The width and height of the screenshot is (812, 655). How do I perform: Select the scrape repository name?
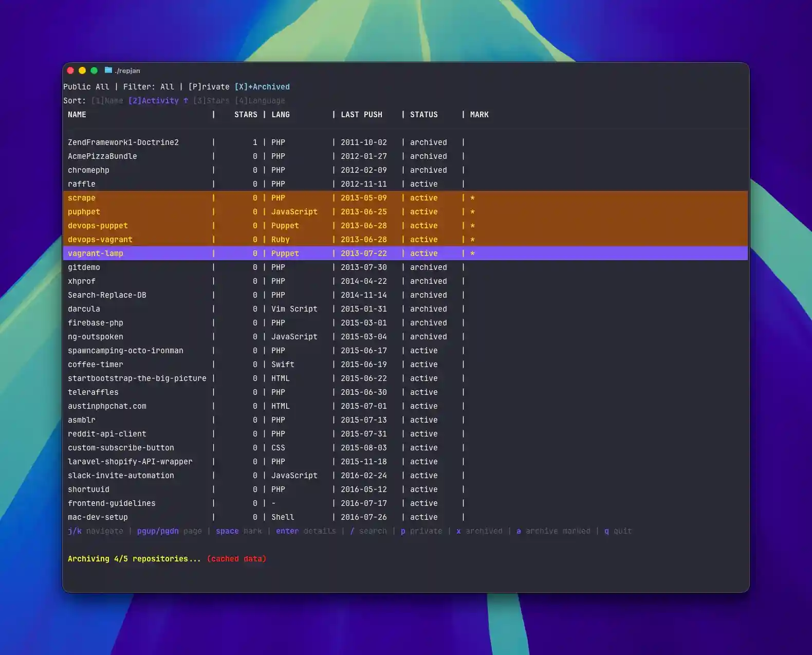[x=82, y=198]
